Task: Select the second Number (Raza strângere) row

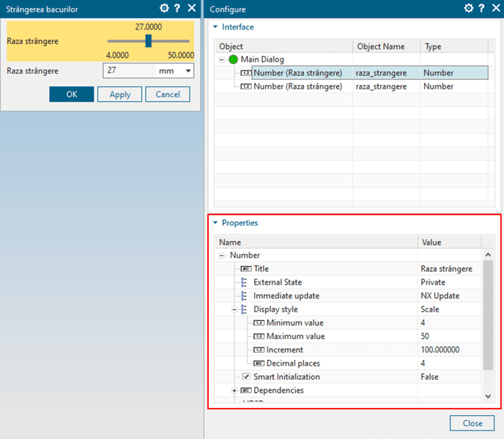Action: pyautogui.click(x=351, y=86)
